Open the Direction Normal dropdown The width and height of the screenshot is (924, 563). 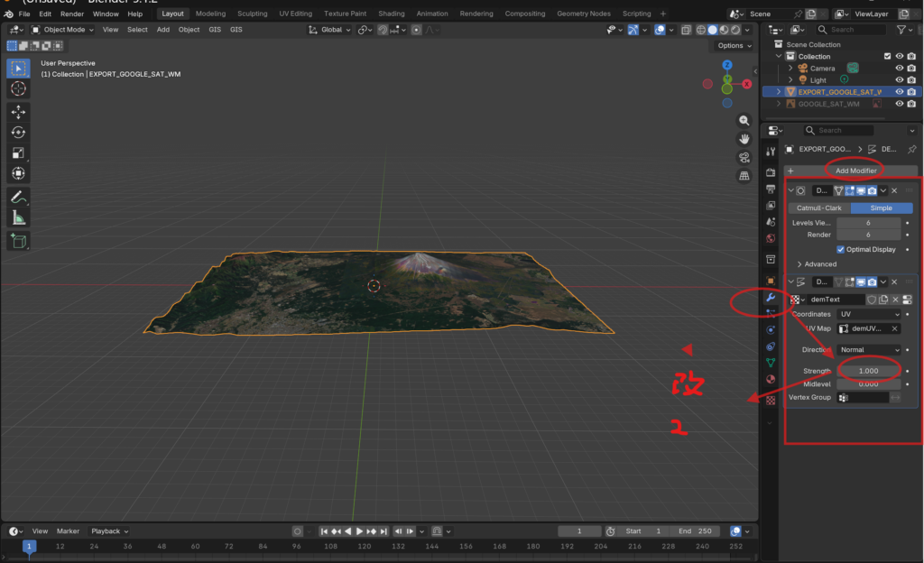[869, 350]
